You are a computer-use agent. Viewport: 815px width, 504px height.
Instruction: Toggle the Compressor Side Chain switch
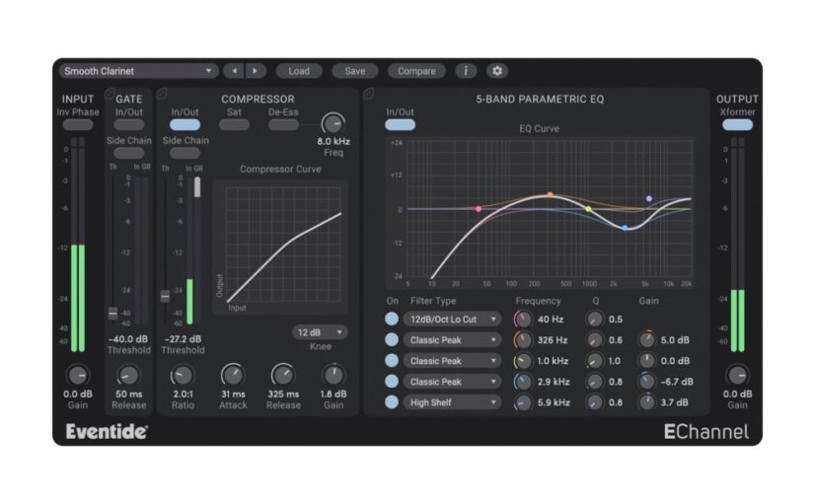[185, 153]
